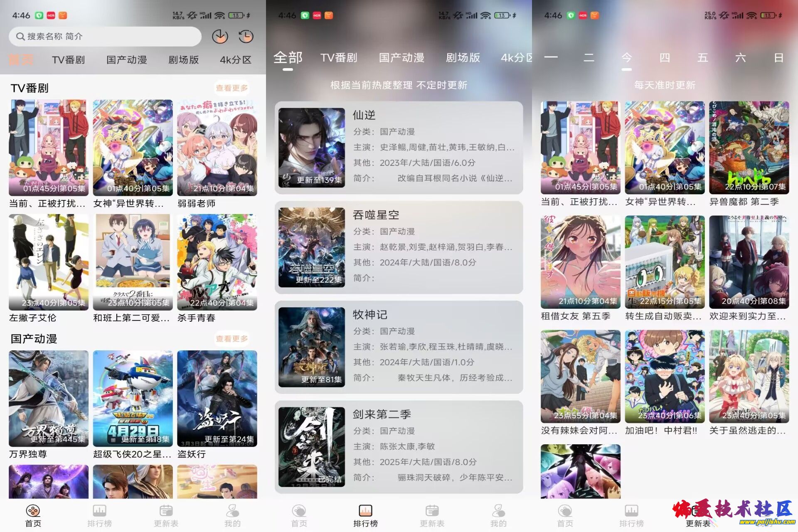This screenshot has width=798, height=532.
Task: Tap the download icon beside the search bar
Action: tap(220, 37)
